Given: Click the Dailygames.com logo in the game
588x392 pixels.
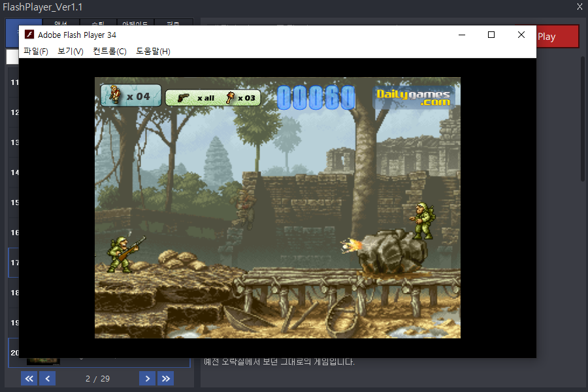Looking at the screenshot, I should tap(414, 98).
